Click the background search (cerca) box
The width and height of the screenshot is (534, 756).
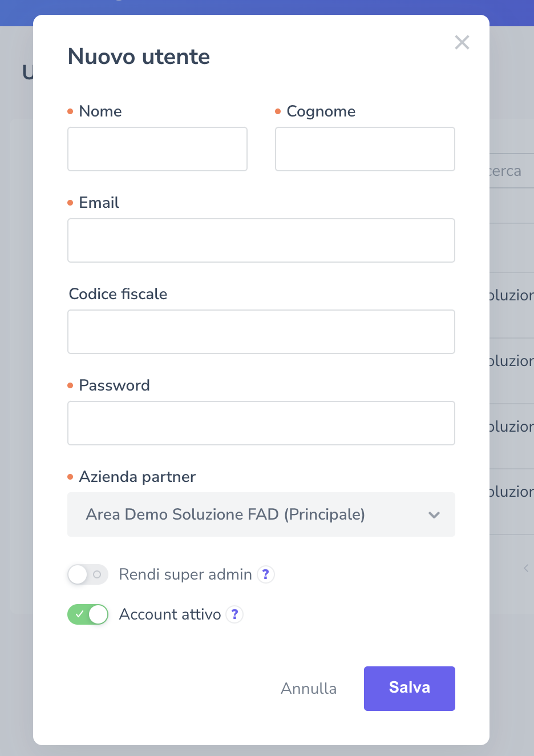pyautogui.click(x=511, y=171)
